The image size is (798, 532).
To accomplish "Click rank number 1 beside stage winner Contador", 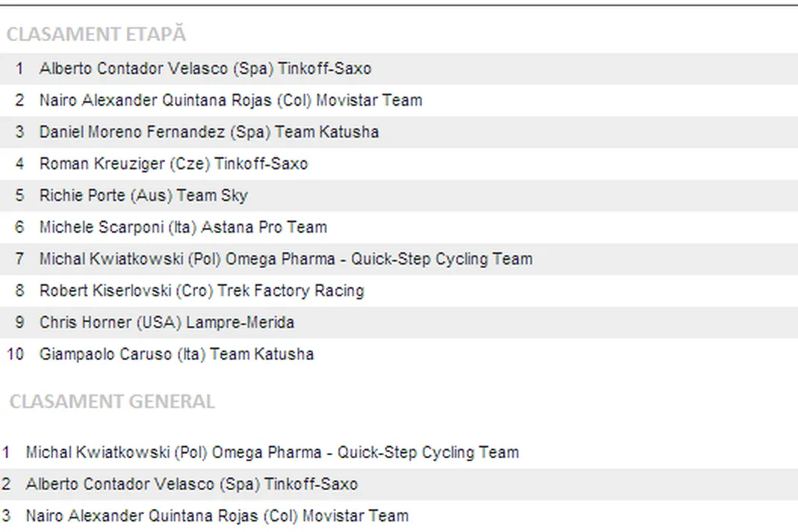I will 19,68.
